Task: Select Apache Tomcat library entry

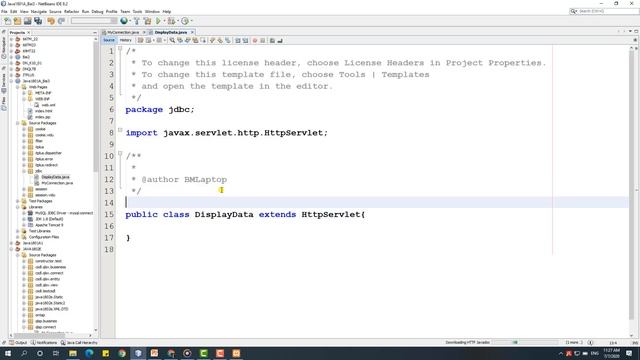Action: point(46,225)
